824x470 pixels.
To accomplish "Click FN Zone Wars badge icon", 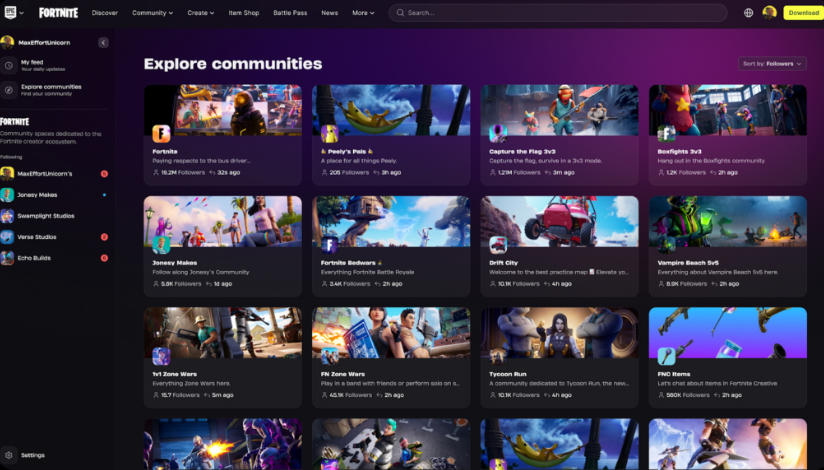I will click(329, 356).
